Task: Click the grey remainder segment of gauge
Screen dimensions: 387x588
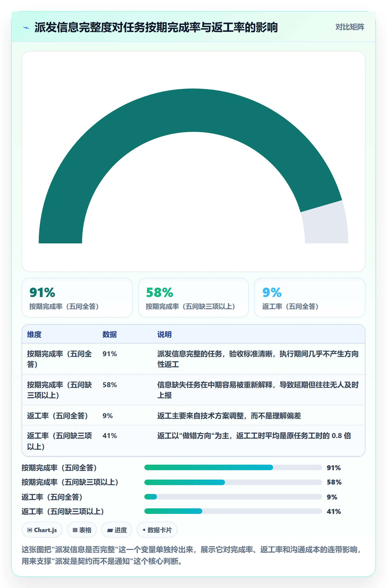Action: click(326, 224)
